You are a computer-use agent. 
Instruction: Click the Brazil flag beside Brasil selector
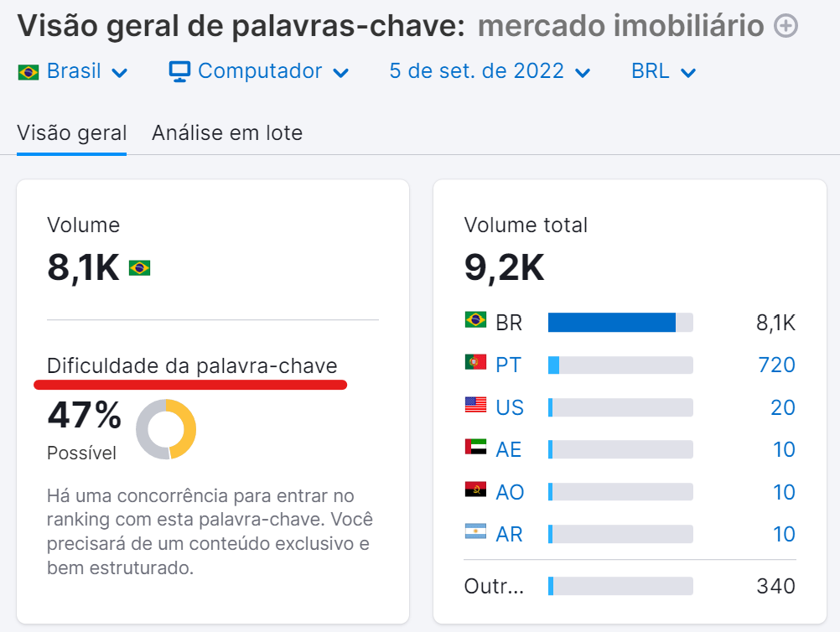[x=27, y=71]
